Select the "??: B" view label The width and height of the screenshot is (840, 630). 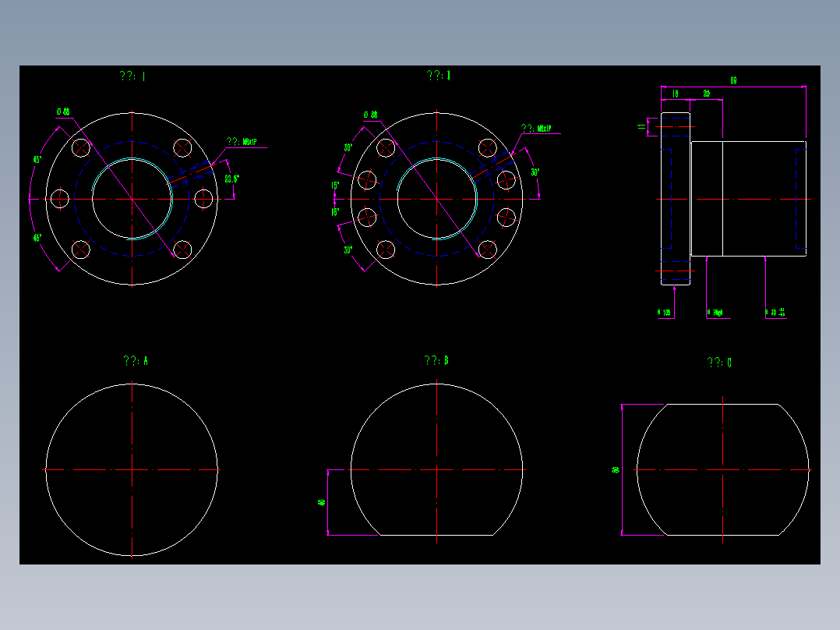coord(436,360)
